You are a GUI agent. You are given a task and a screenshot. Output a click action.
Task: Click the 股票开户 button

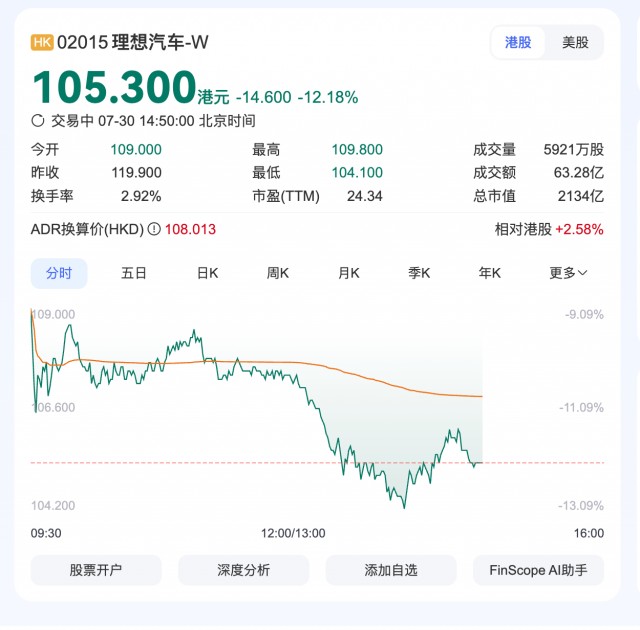tap(96, 570)
